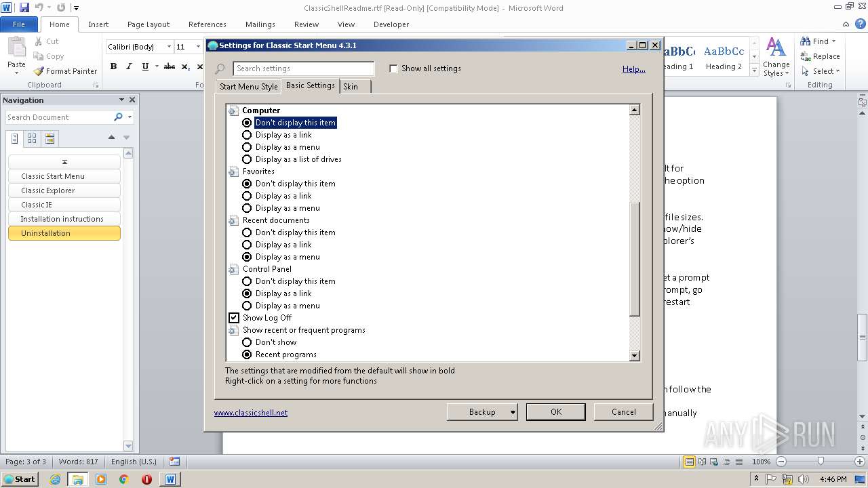Open search options dropdown in Navigation pane

click(130, 117)
